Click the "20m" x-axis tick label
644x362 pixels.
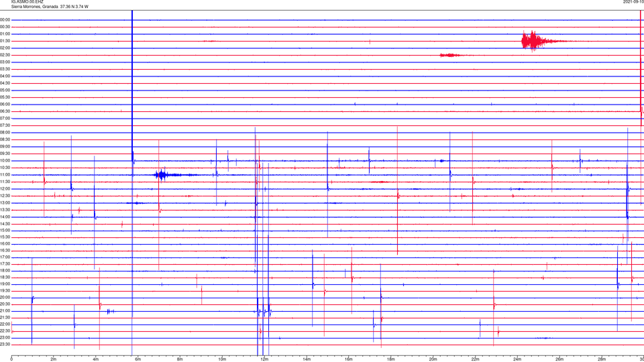tap(433, 359)
